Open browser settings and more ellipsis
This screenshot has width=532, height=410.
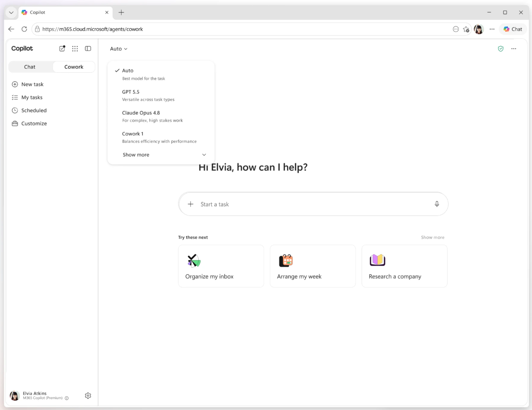[x=492, y=29]
